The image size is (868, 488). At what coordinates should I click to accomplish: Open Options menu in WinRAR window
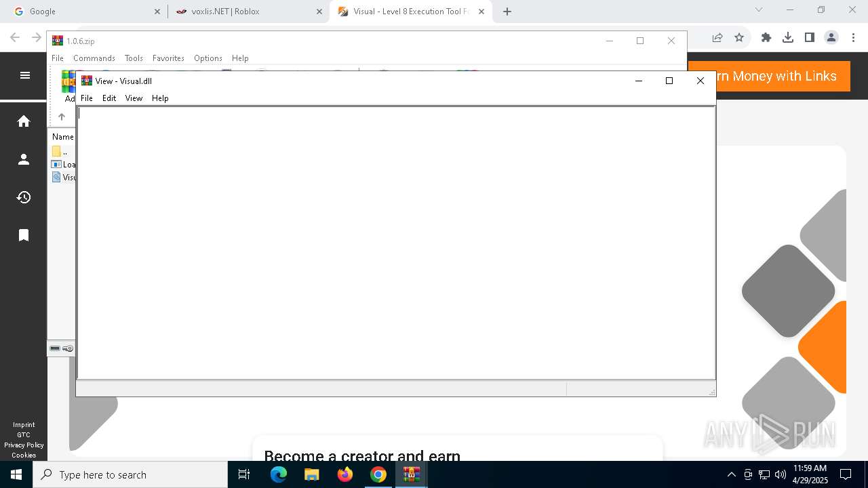[208, 58]
